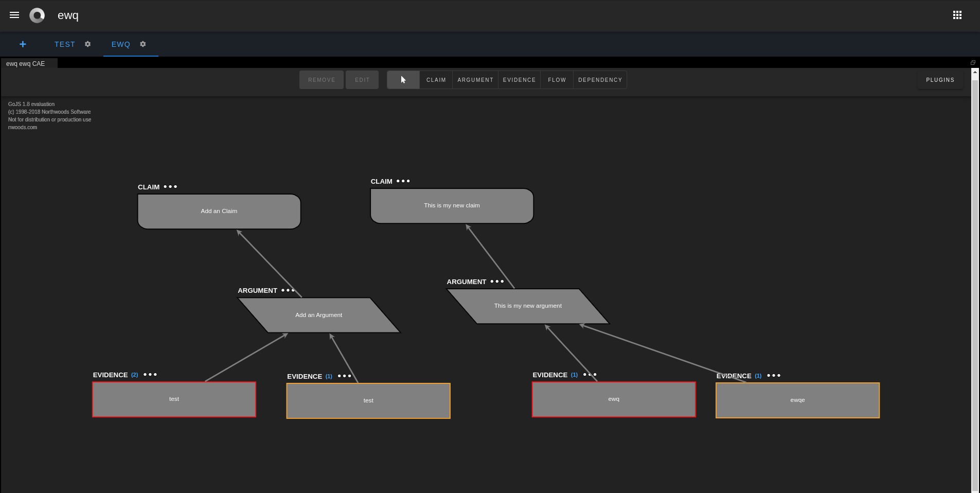
Task: Open settings gear for EWQ tab
Action: [143, 44]
